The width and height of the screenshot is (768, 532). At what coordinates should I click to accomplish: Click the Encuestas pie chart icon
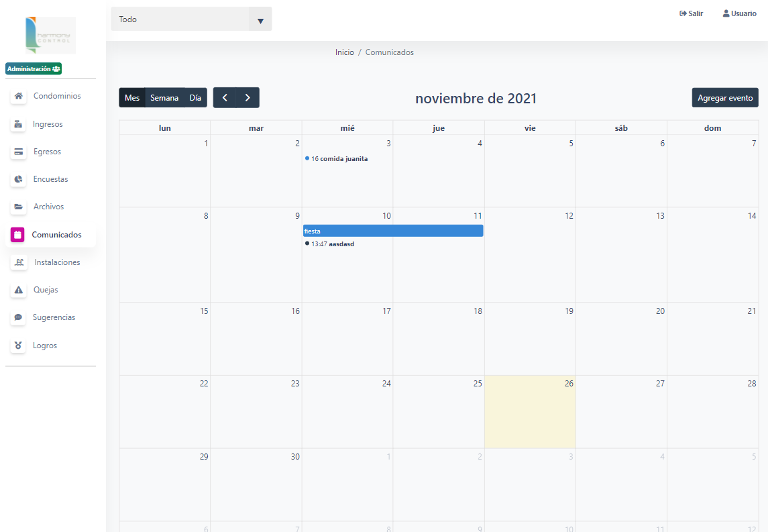pyautogui.click(x=19, y=180)
